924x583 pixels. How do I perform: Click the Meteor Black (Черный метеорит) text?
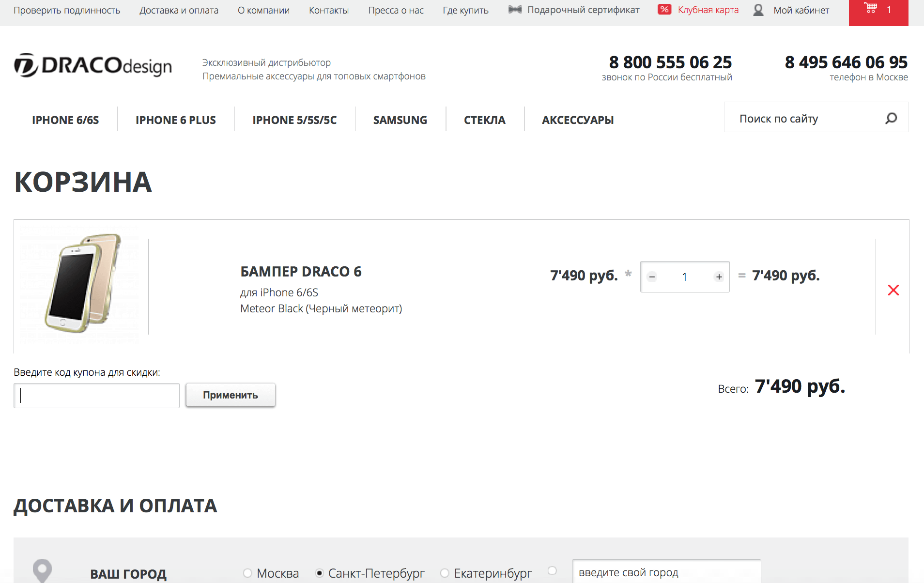coord(321,309)
